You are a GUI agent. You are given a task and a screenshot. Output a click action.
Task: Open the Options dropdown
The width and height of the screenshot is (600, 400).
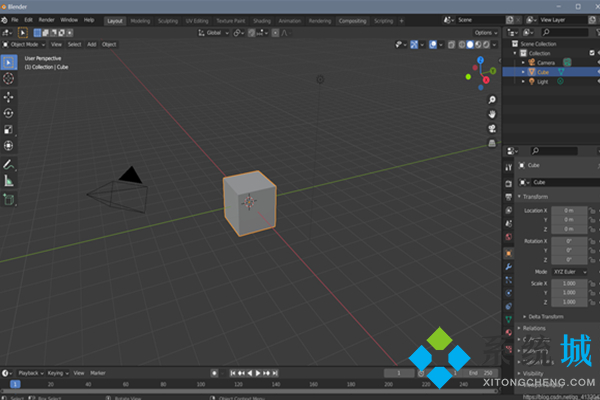point(486,33)
